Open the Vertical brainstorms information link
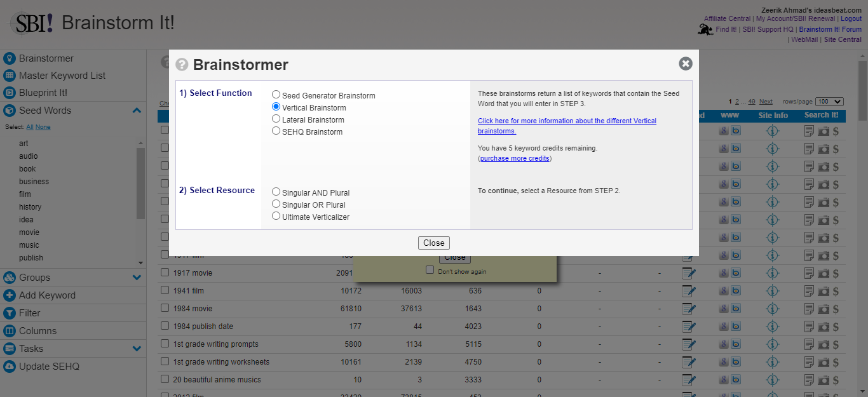Image resolution: width=868 pixels, height=397 pixels. point(567,126)
